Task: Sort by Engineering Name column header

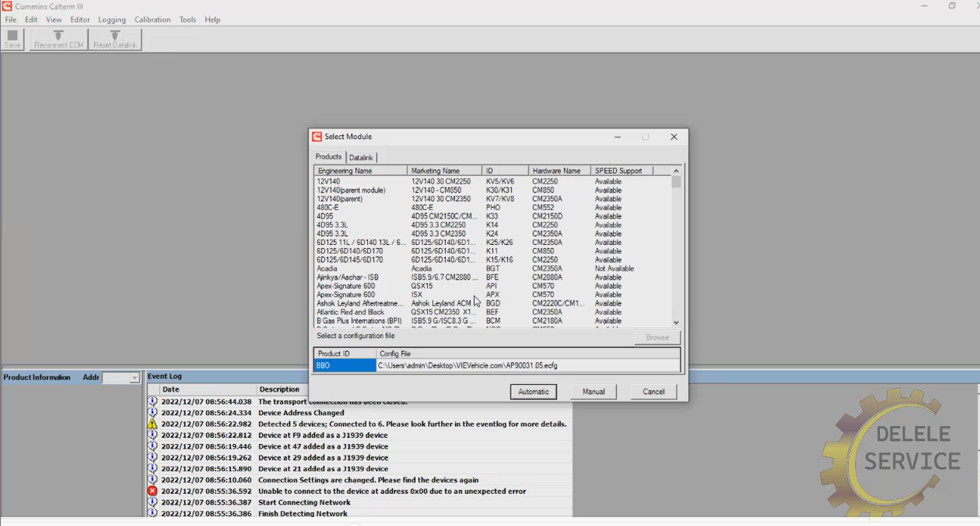Action: (360, 171)
